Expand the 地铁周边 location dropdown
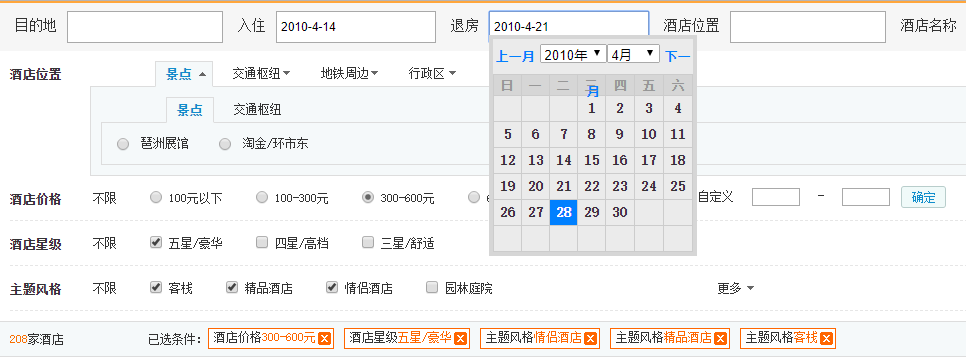This screenshot has height=364, width=966. pos(349,74)
